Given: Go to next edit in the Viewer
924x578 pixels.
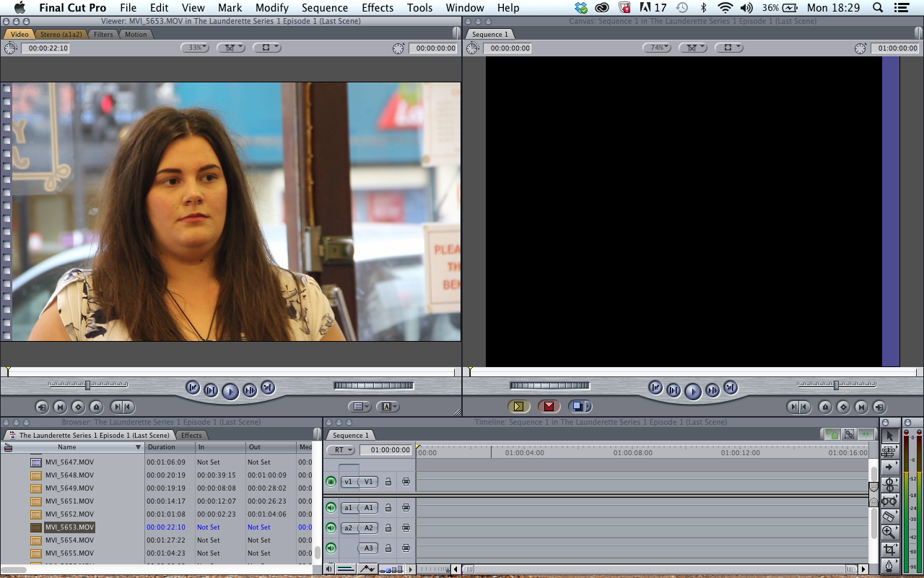Looking at the screenshot, I should [267, 387].
